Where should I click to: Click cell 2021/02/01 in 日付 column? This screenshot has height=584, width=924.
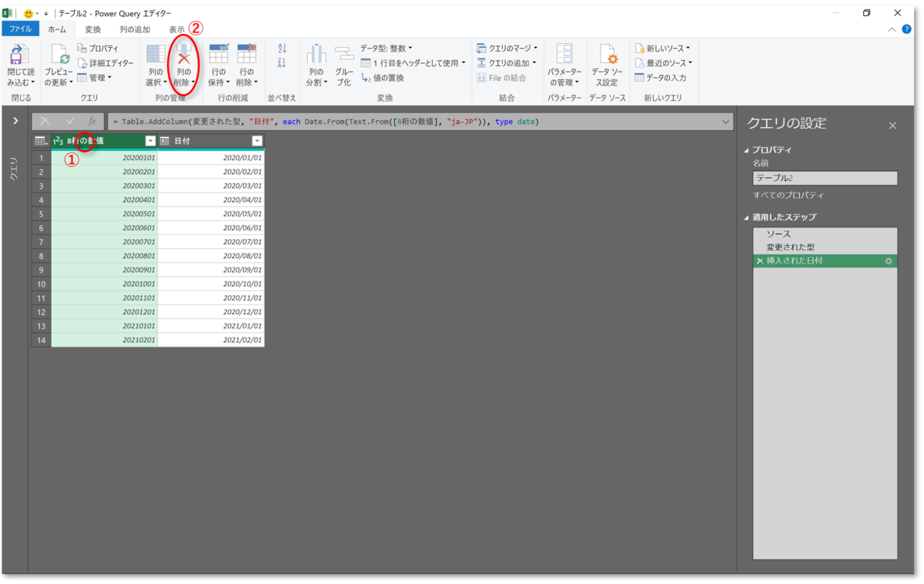[x=211, y=340]
